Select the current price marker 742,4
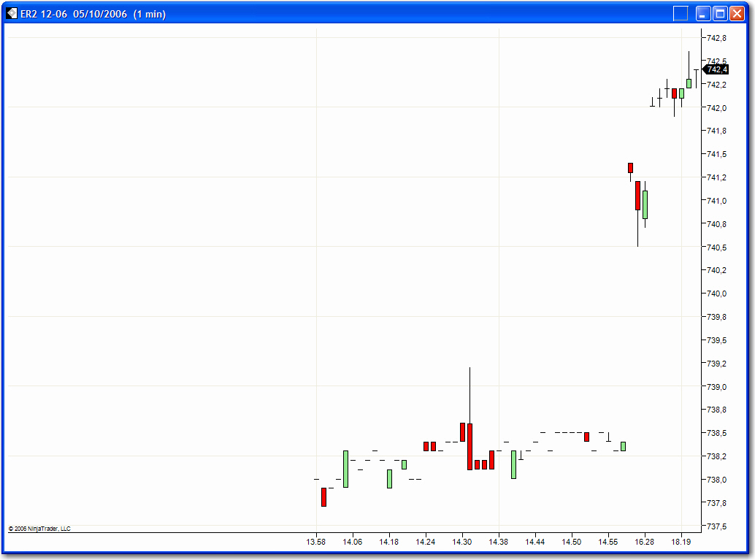Viewport: 755px width, 560px height. (x=716, y=69)
